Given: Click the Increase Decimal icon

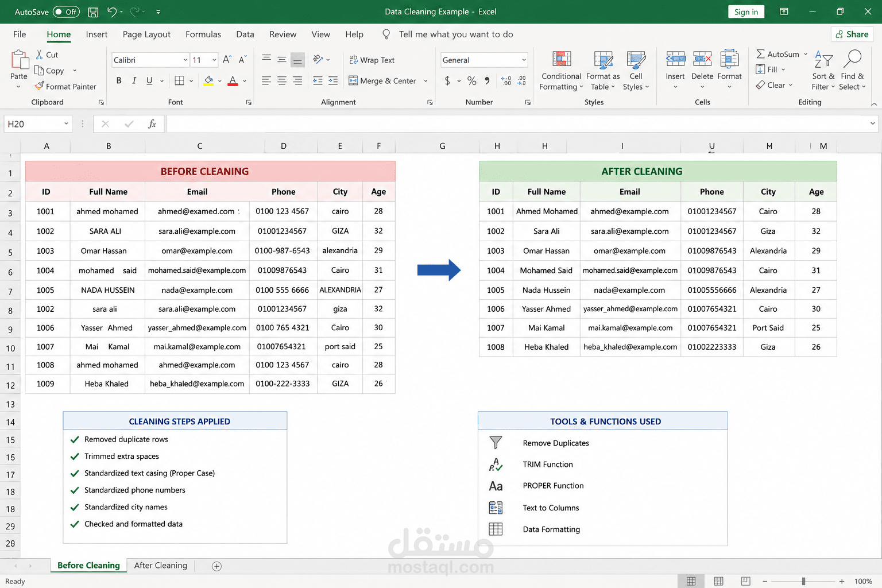Looking at the screenshot, I should 506,81.
